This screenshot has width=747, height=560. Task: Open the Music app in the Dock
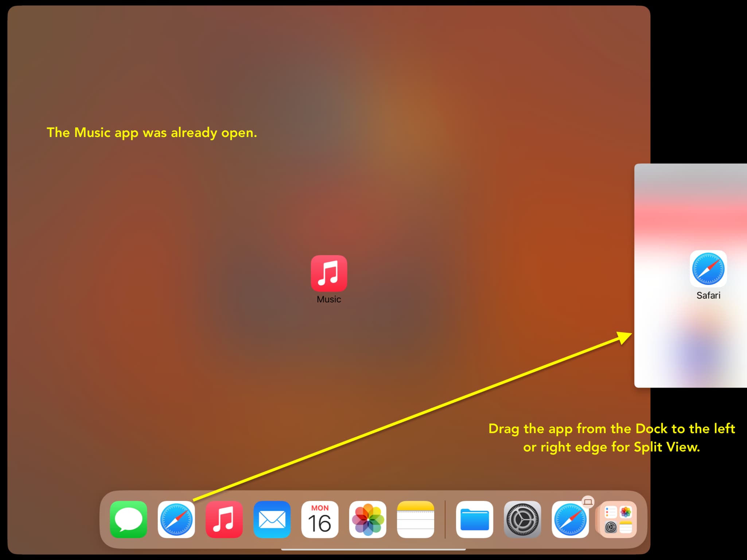click(224, 519)
